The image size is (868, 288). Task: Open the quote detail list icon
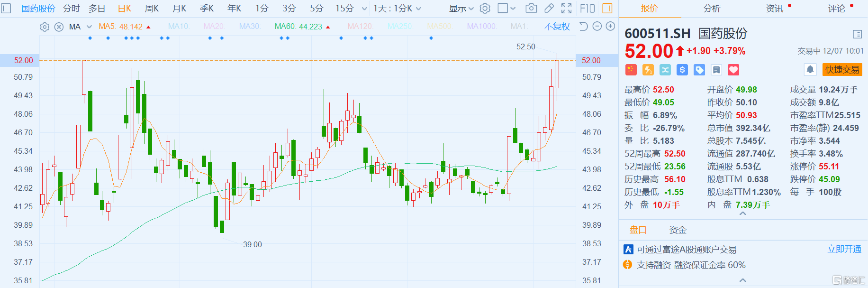(857, 34)
